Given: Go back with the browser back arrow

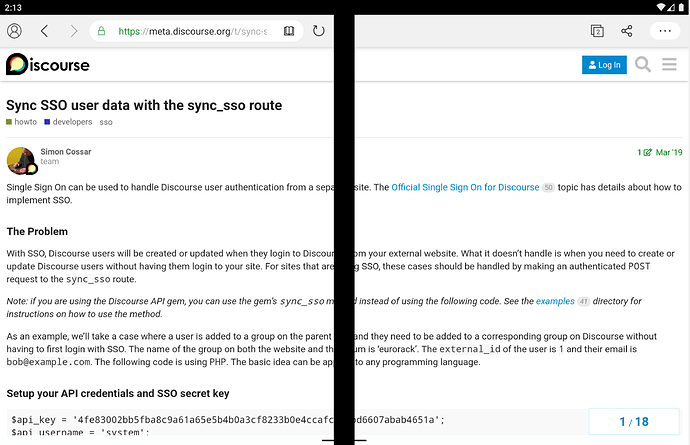Looking at the screenshot, I should coord(44,31).
